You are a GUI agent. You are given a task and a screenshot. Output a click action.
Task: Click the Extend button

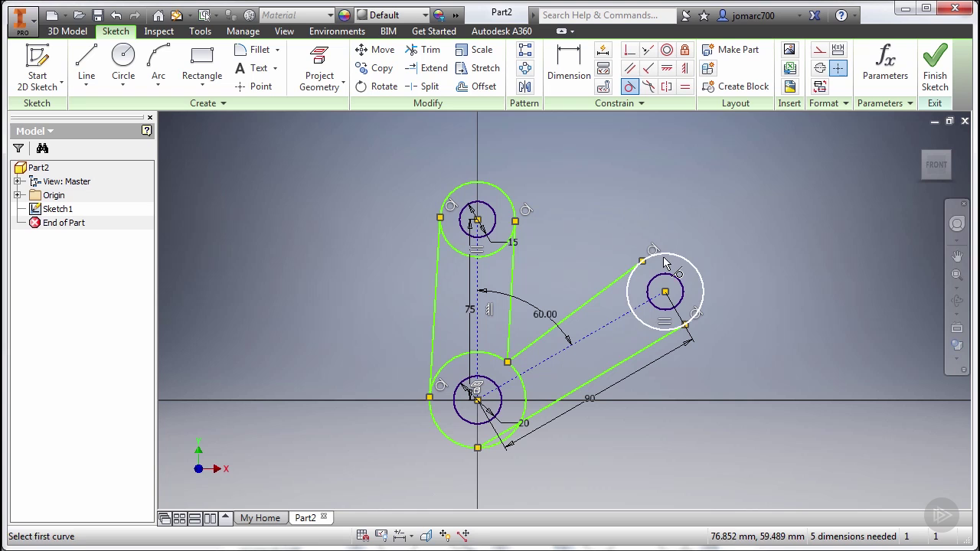[x=426, y=68]
